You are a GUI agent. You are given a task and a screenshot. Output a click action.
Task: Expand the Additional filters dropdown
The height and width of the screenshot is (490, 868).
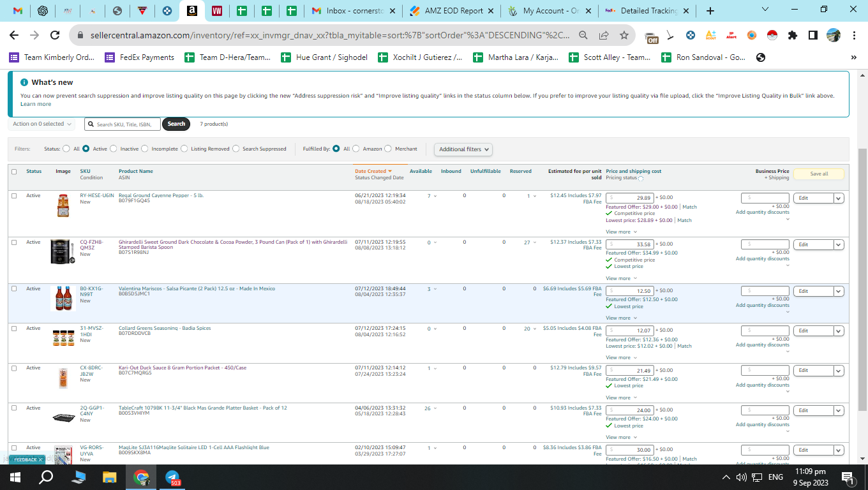tap(464, 149)
